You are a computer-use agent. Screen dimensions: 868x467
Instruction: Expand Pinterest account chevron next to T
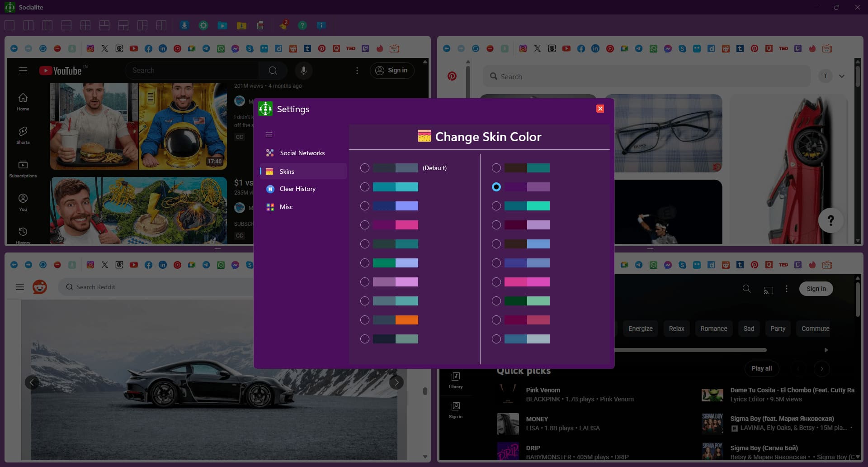[842, 76]
